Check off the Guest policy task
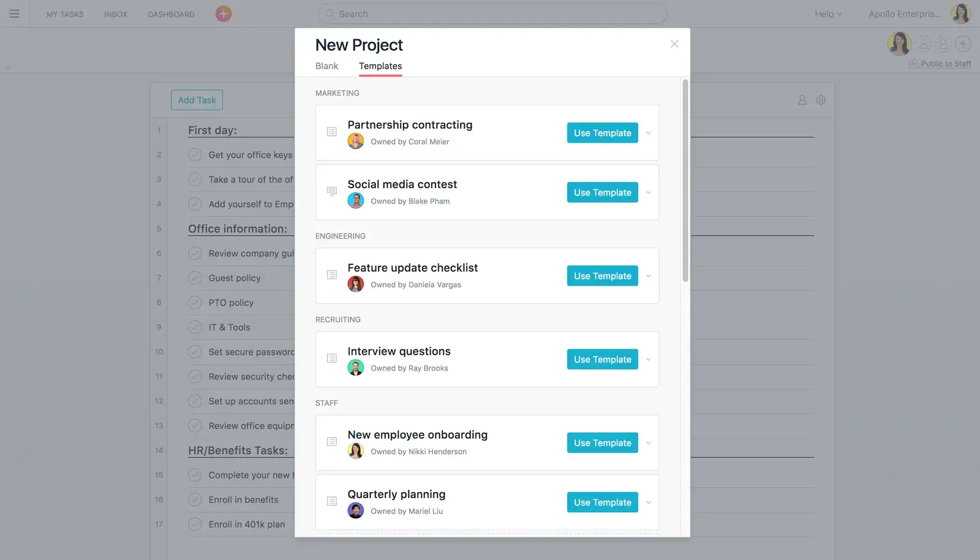The width and height of the screenshot is (980, 560). point(195,278)
